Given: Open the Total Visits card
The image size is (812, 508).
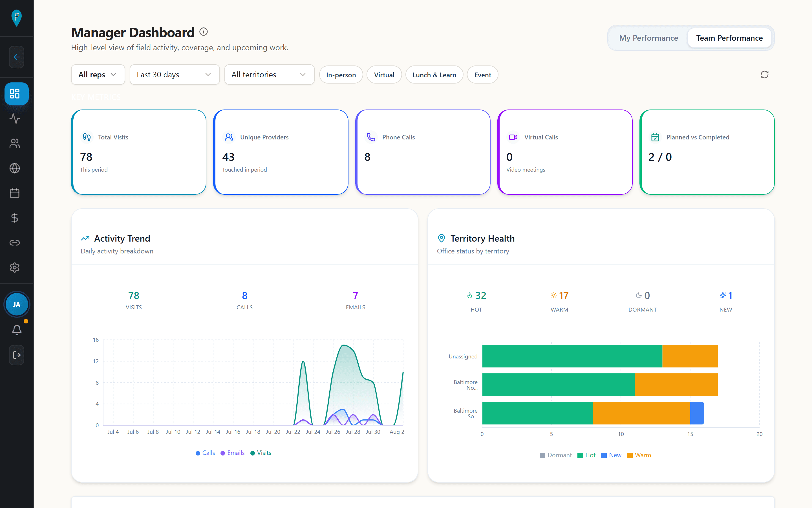Looking at the screenshot, I should (139, 152).
